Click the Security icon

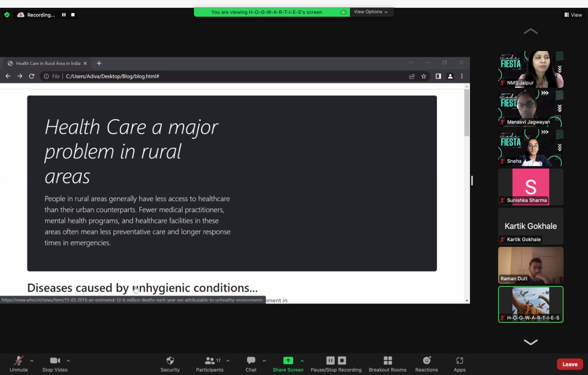click(170, 364)
